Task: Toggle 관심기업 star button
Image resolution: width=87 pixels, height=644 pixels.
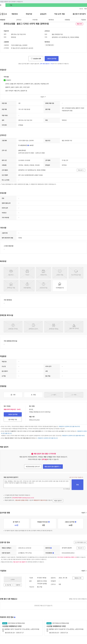Action: pos(8,585)
